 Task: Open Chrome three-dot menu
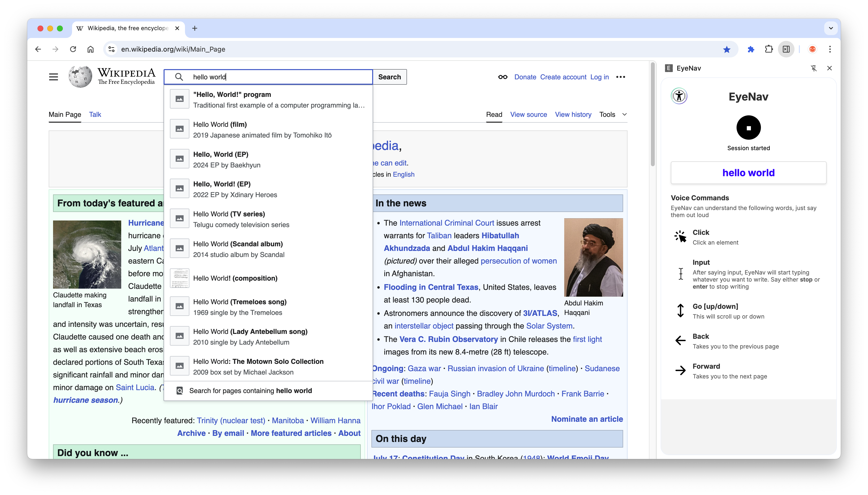click(830, 49)
